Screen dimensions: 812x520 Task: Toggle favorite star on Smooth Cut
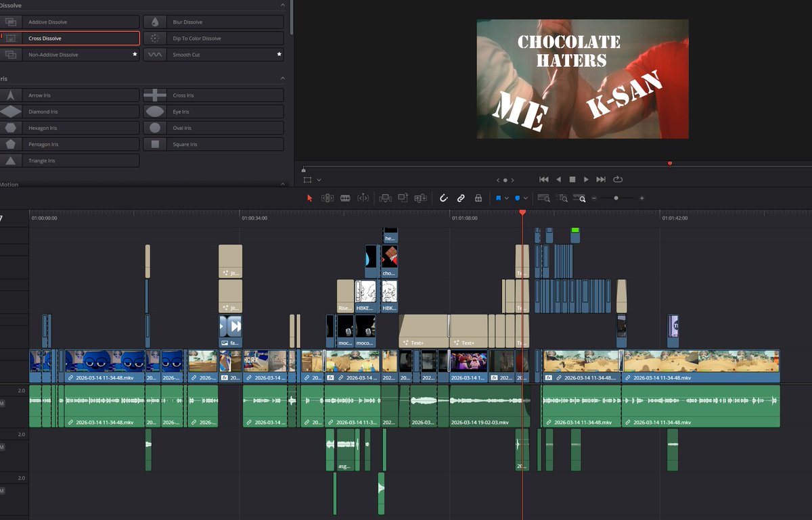coord(279,54)
